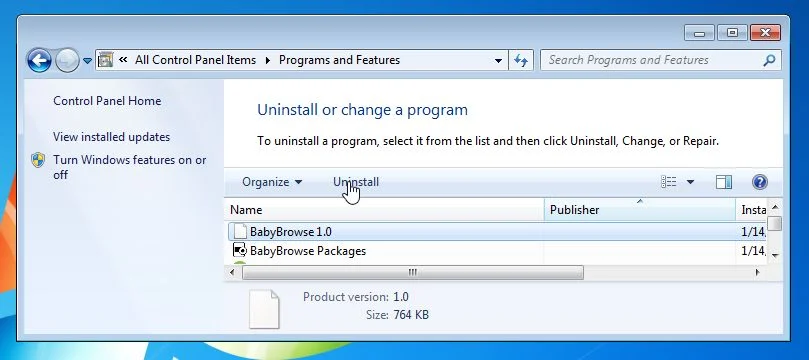This screenshot has height=360, width=809.
Task: Click the horizontal scrollbar right arrow
Action: coord(758,272)
